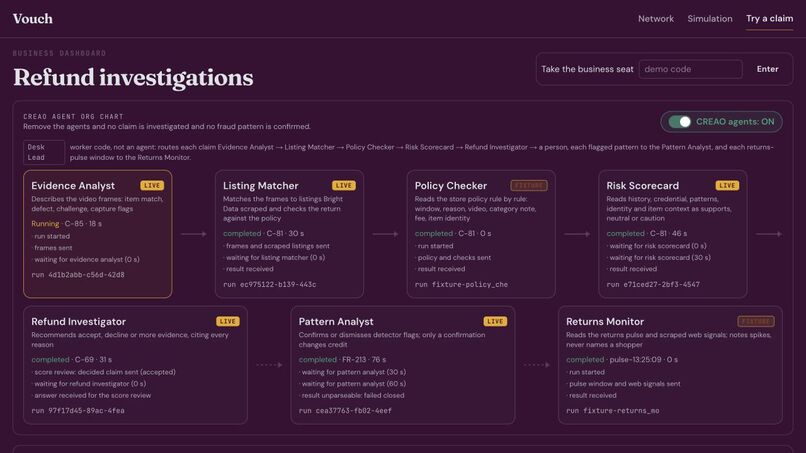Screen dimensions: 806x453
Task: Click run ID 4d1b2abb-c56d-42d8
Action: [78, 275]
